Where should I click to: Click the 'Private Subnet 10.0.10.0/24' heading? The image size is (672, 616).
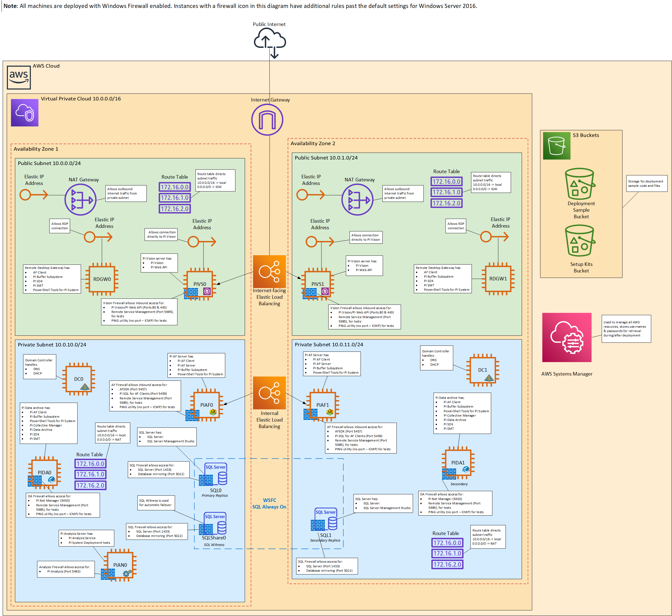point(52,345)
